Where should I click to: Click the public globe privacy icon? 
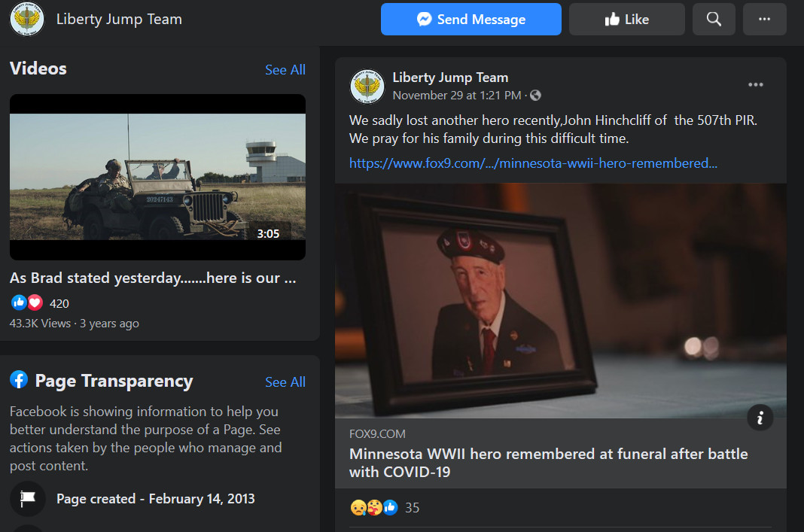pyautogui.click(x=535, y=96)
